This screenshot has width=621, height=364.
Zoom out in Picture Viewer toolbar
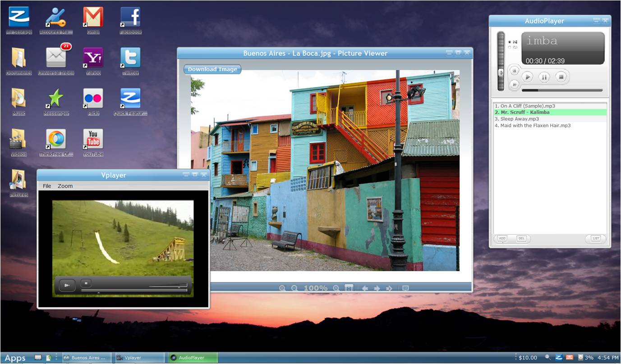coord(294,288)
